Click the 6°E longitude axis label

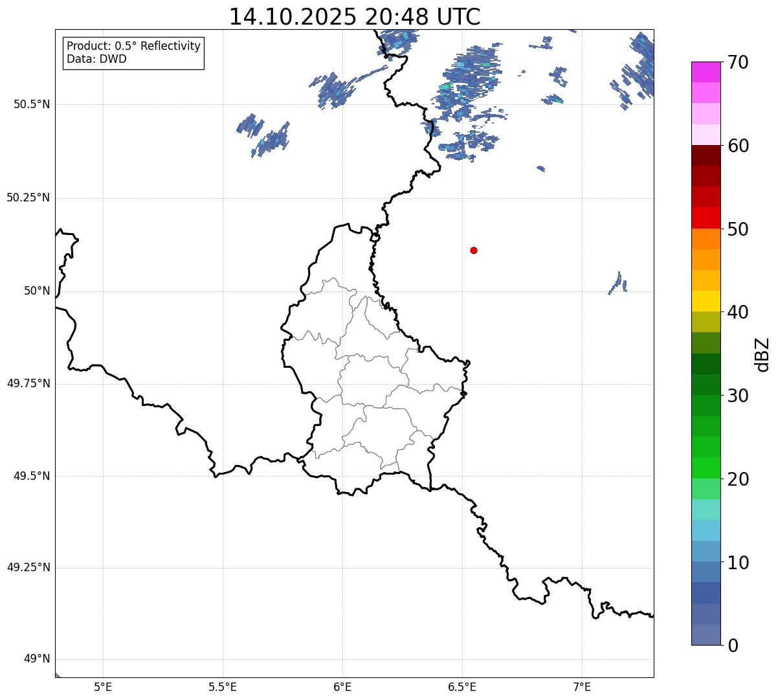tap(342, 687)
